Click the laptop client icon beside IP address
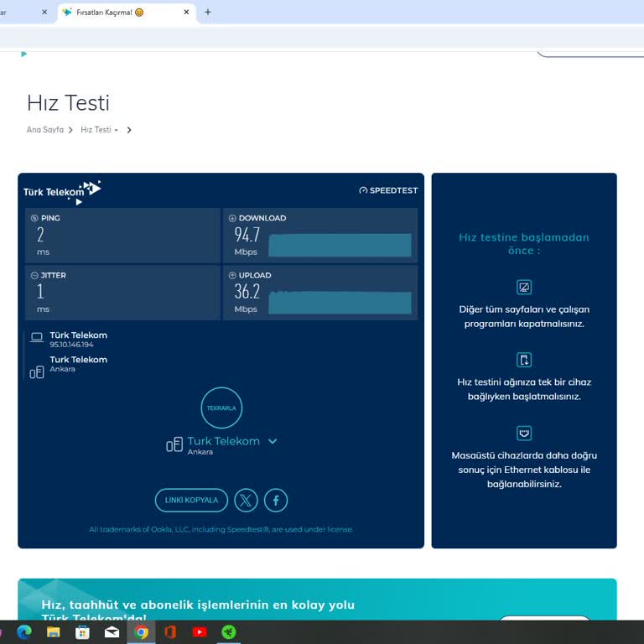Image resolution: width=644 pixels, height=644 pixels. point(37,338)
